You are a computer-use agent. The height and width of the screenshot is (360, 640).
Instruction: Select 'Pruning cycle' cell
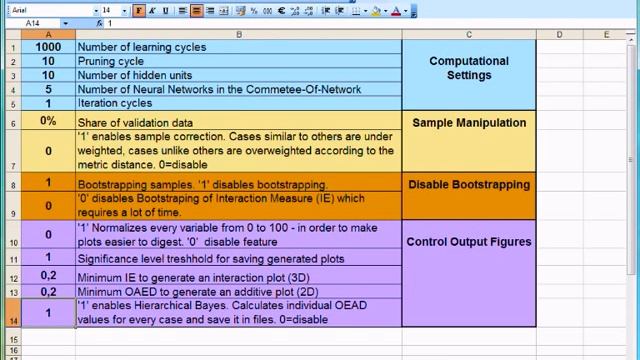point(239,61)
